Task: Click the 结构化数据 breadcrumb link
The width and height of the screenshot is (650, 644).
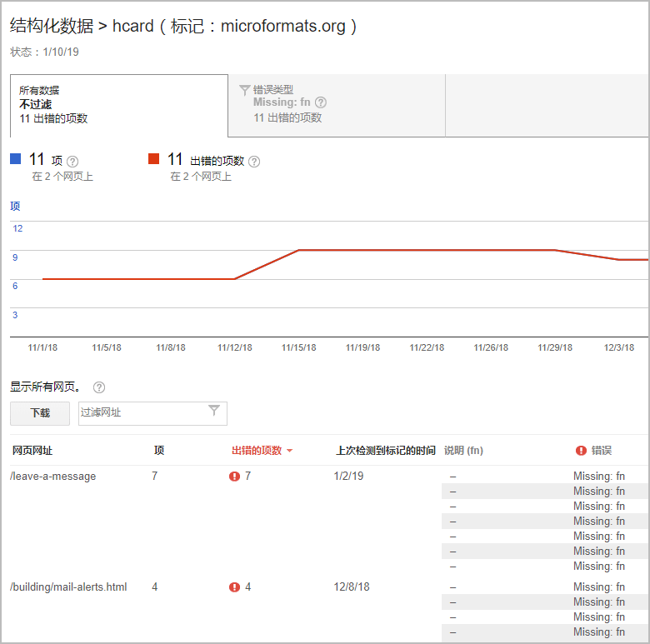Action: click(x=51, y=26)
